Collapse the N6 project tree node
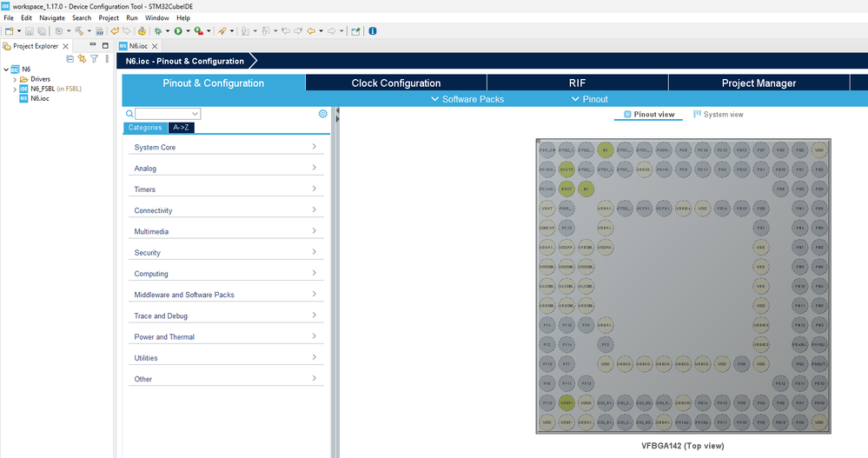Screen dimensions: 868x458 click(6, 70)
